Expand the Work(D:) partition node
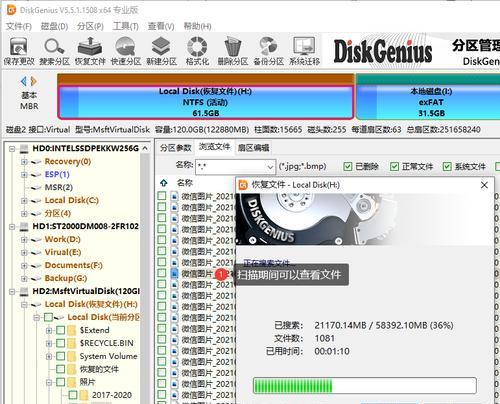500x404 pixels. 24,240
